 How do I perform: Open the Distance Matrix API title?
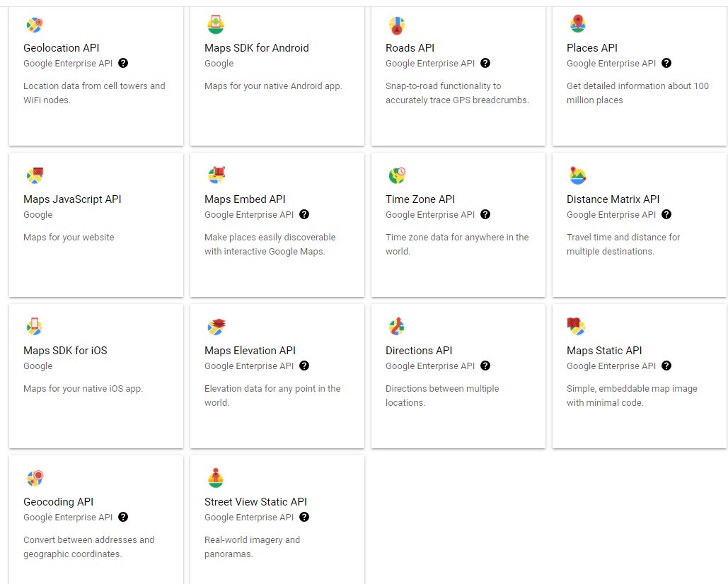coord(613,199)
